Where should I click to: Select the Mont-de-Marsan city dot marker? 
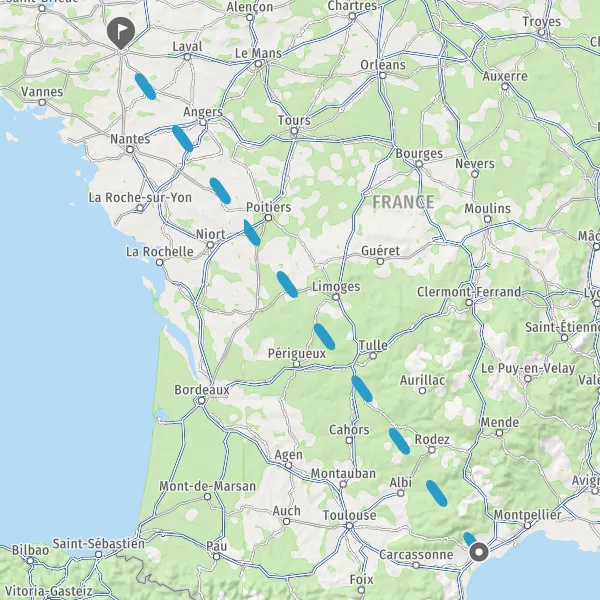pos(207,497)
